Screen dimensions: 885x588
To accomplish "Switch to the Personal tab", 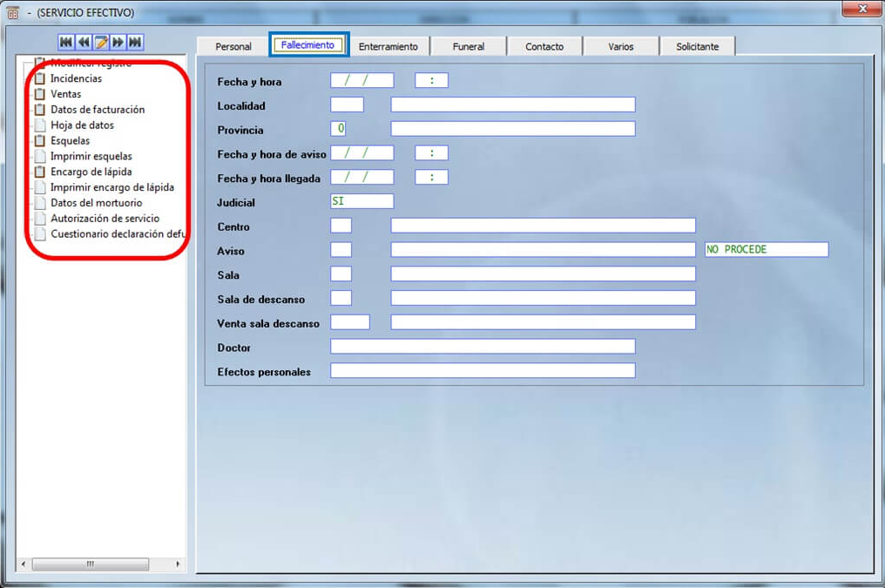I will pos(233,47).
